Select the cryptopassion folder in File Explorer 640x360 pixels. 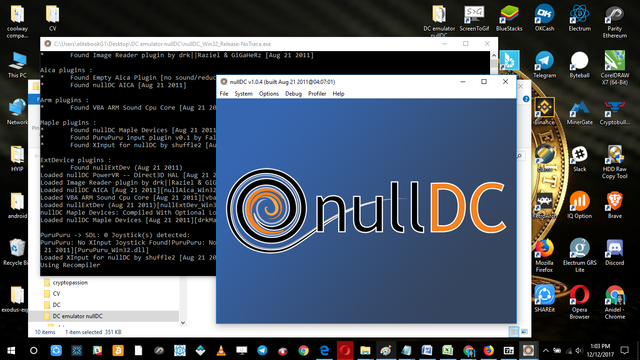(x=70, y=282)
